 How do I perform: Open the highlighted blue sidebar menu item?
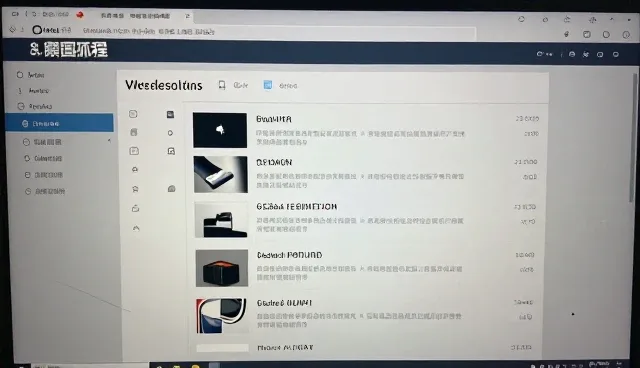(60, 123)
